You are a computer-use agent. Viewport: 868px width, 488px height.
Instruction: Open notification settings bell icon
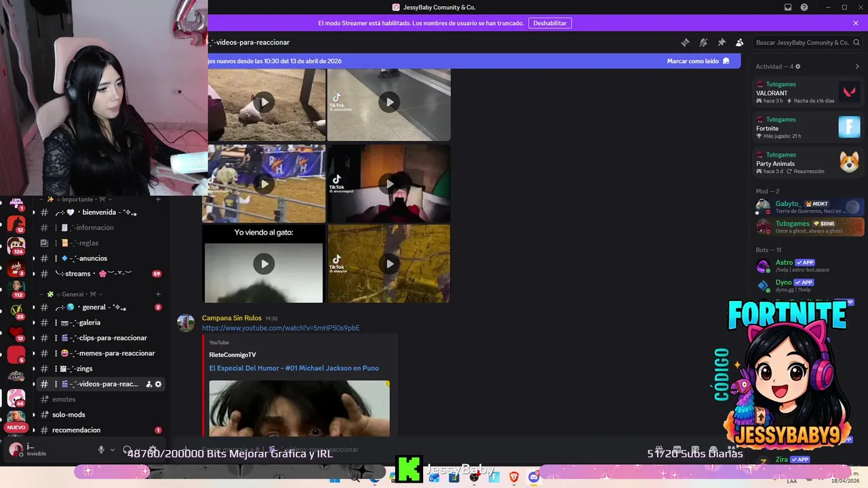(x=703, y=42)
